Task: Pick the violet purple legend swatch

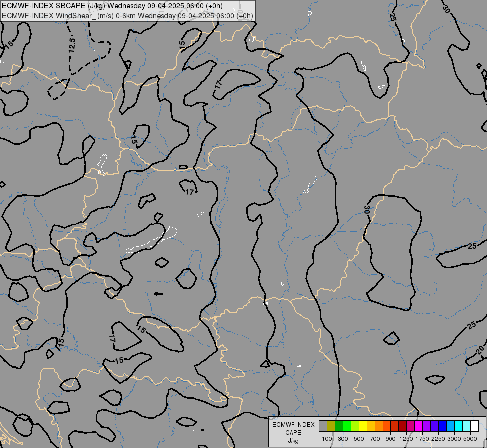Action: coord(427,426)
